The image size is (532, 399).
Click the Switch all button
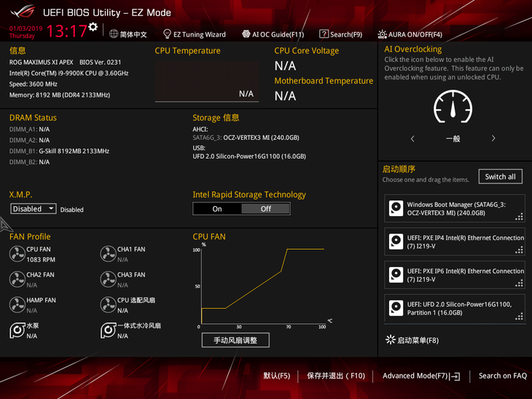(x=500, y=177)
